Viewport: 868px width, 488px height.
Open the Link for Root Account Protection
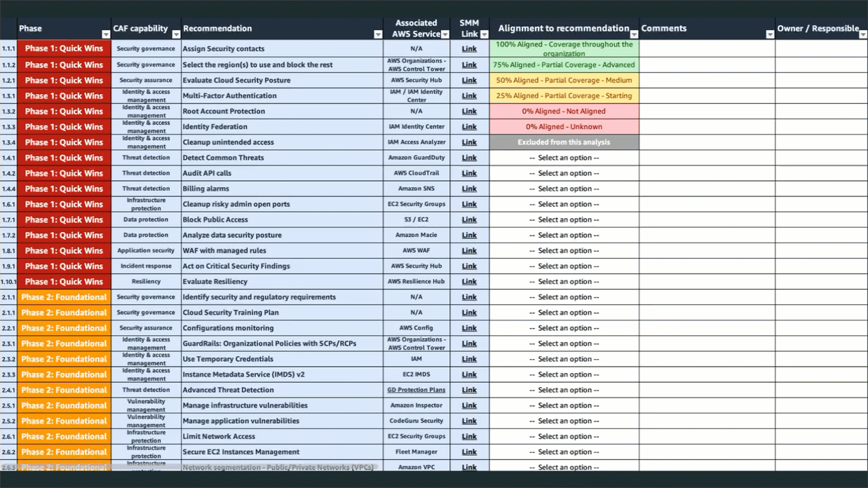click(469, 111)
